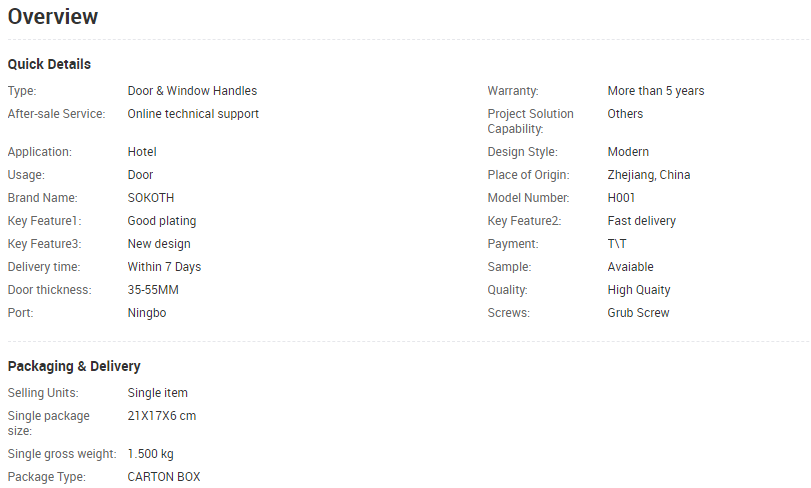Image resolution: width=811 pixels, height=488 pixels.
Task: Click the Overview heading
Action: (53, 17)
